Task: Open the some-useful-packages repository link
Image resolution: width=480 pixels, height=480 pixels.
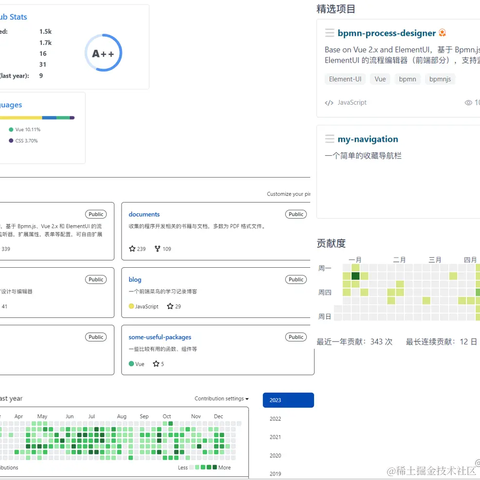Action: point(160,337)
